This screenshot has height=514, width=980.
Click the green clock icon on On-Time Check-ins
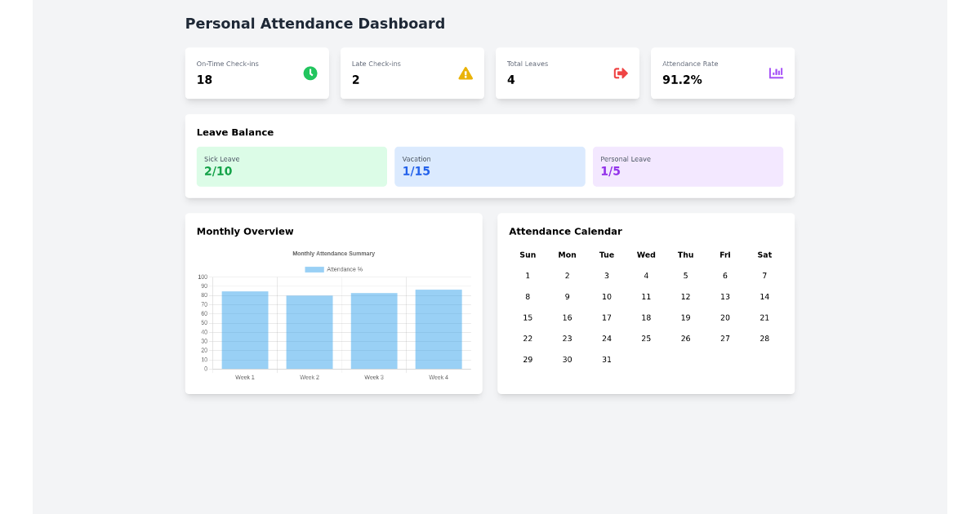310,73
